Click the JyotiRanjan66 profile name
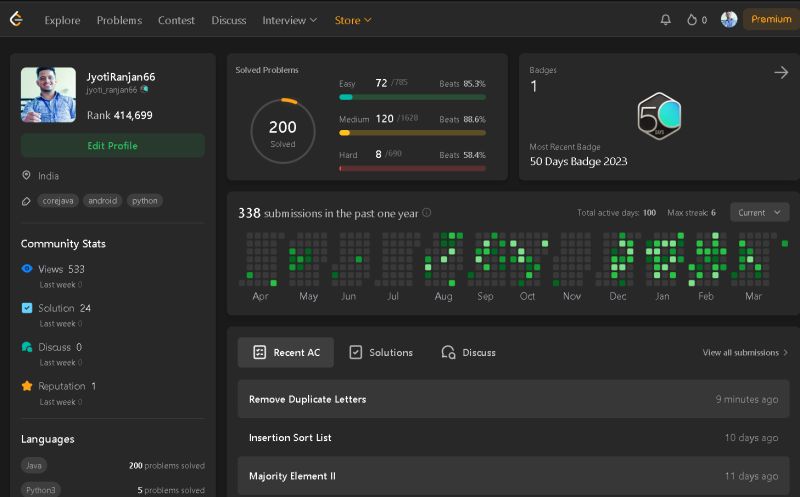The image size is (800, 497). (x=120, y=77)
